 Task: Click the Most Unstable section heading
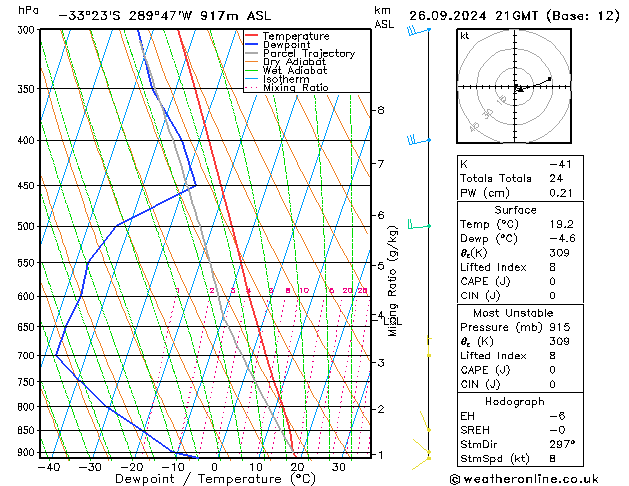[513, 313]
